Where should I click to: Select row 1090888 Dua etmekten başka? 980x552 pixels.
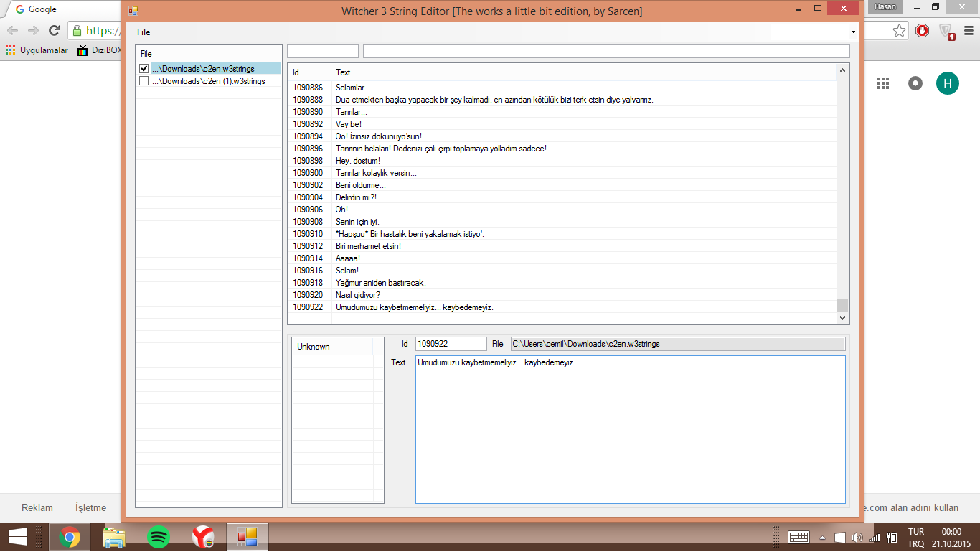pos(562,100)
